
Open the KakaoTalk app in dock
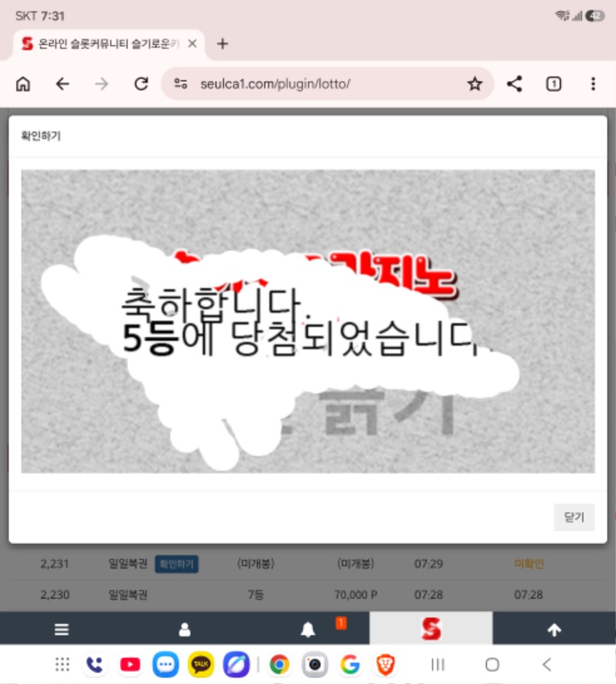pos(200,665)
